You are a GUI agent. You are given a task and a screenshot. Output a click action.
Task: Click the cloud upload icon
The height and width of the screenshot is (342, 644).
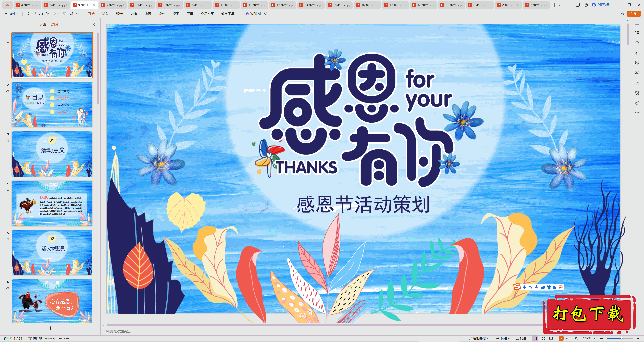[x=622, y=14]
